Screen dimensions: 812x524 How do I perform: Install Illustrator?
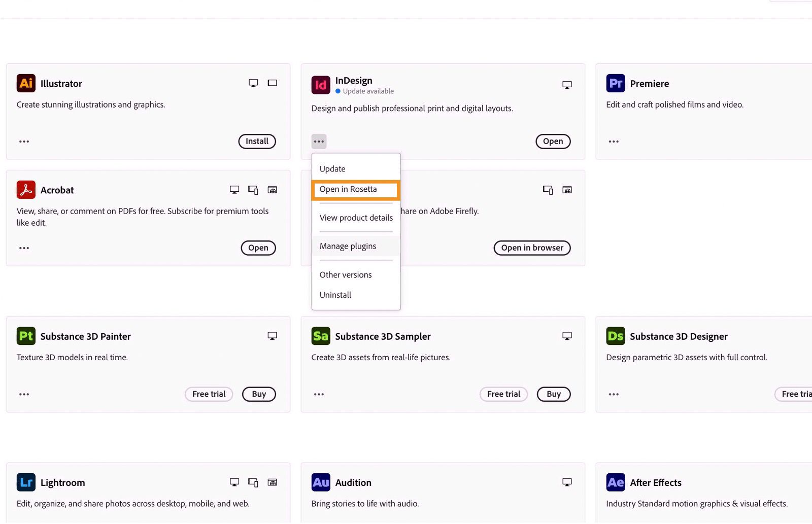tap(257, 142)
